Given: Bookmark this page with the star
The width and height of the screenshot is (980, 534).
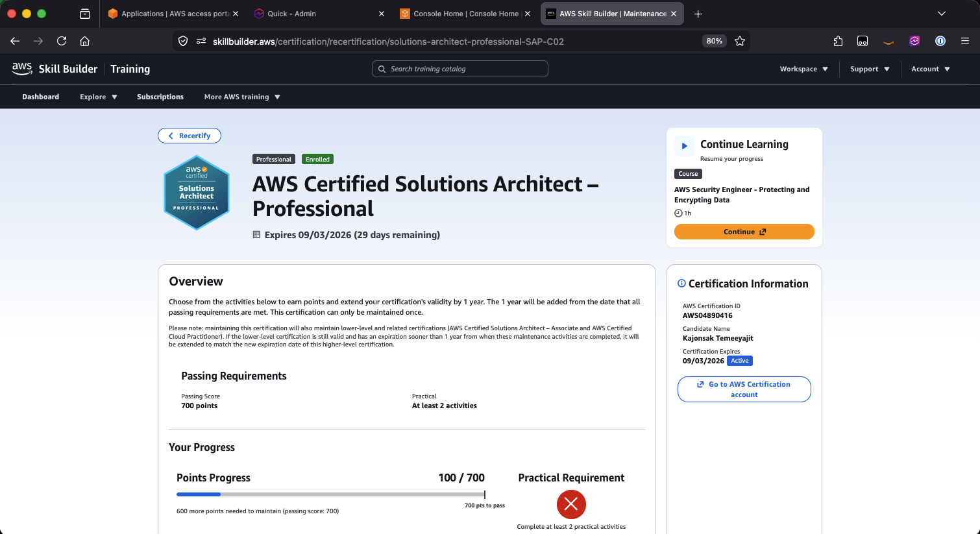Looking at the screenshot, I should tap(740, 41).
